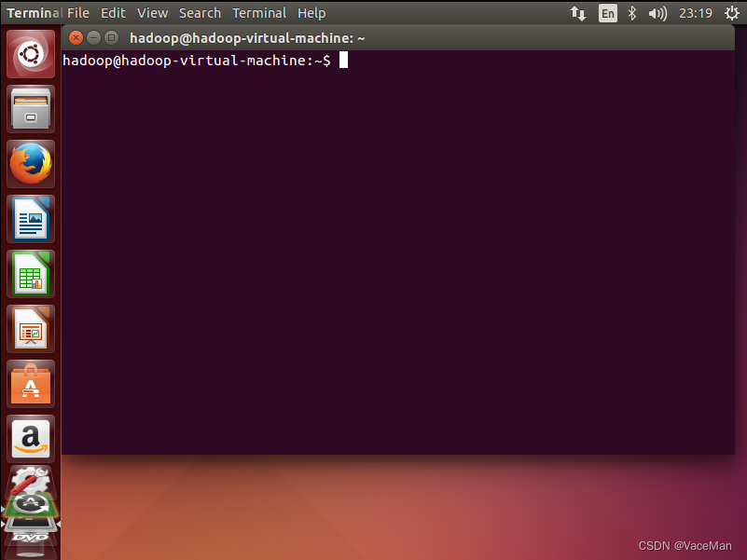
Task: Click the En keyboard layout indicator
Action: (607, 13)
